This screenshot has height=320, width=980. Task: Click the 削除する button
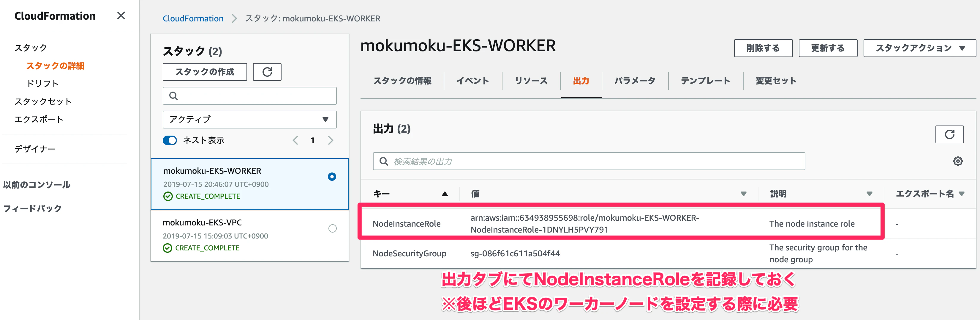[x=763, y=48]
